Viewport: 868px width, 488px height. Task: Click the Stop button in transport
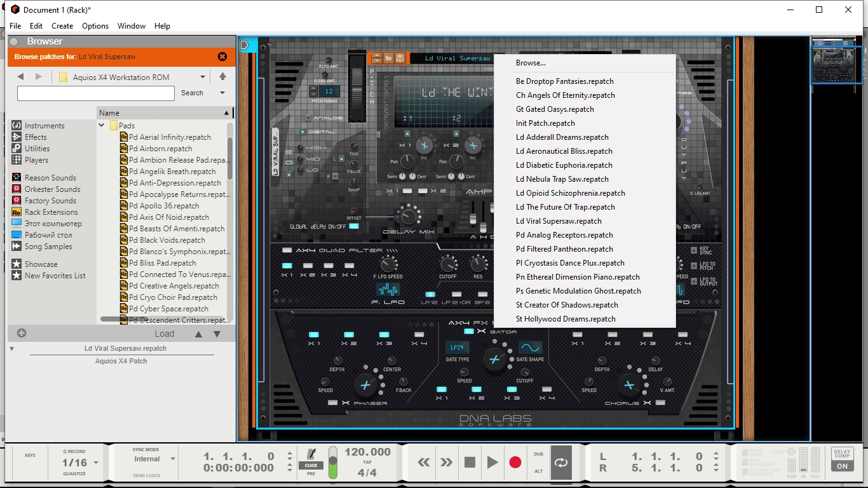coord(470,463)
